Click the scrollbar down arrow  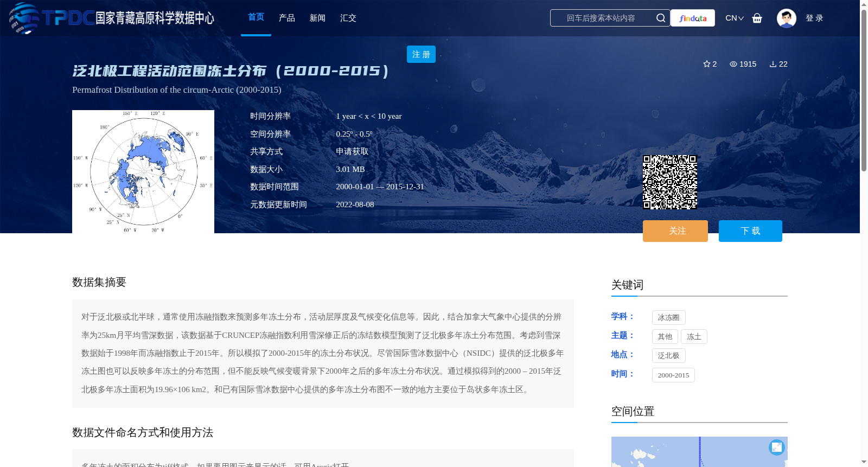tap(864, 462)
